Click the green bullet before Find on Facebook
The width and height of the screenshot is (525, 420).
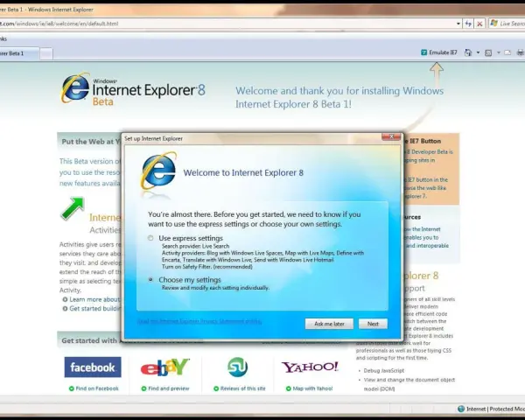[x=72, y=388]
